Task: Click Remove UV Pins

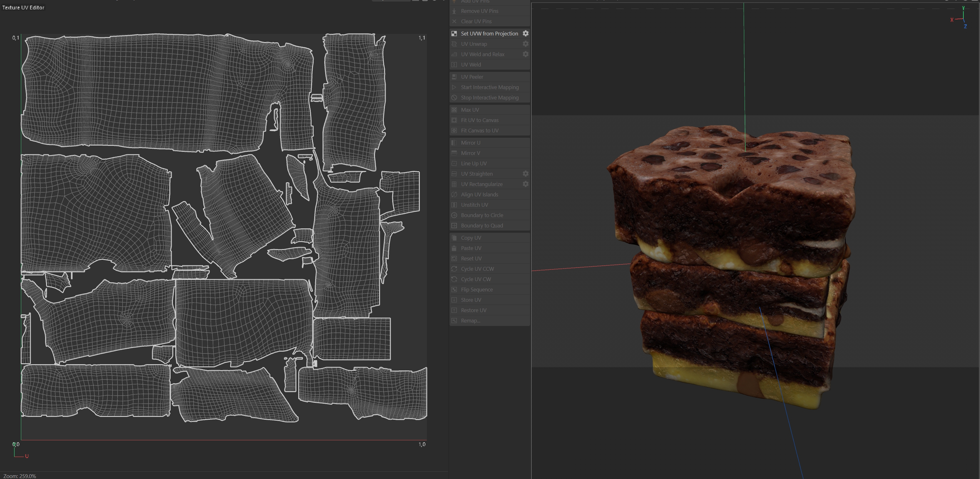Action: (x=479, y=11)
